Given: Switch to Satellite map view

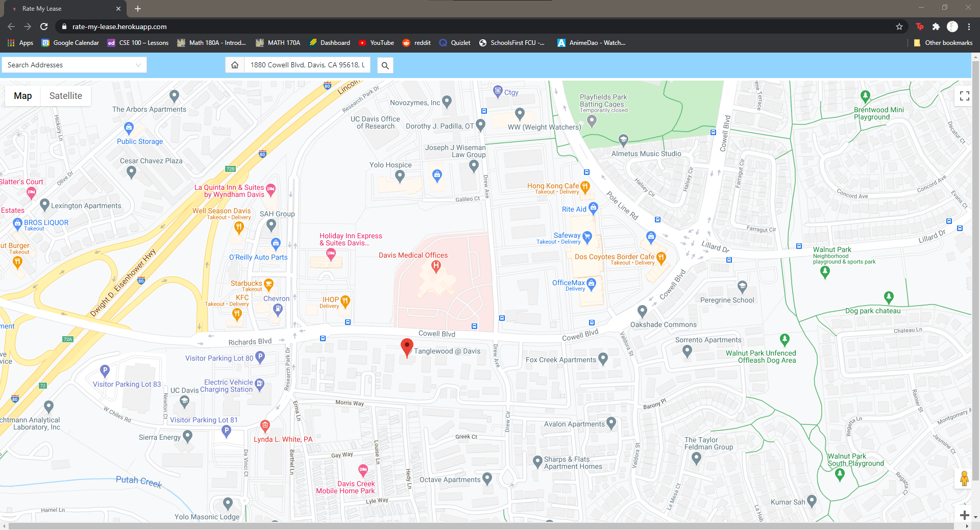Looking at the screenshot, I should 65,96.
